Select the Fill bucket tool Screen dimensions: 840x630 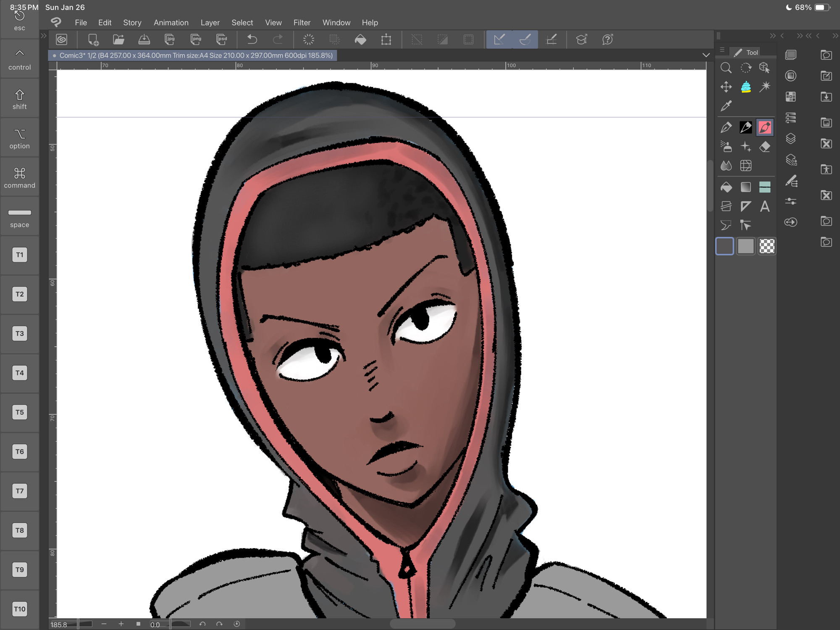[x=726, y=187]
